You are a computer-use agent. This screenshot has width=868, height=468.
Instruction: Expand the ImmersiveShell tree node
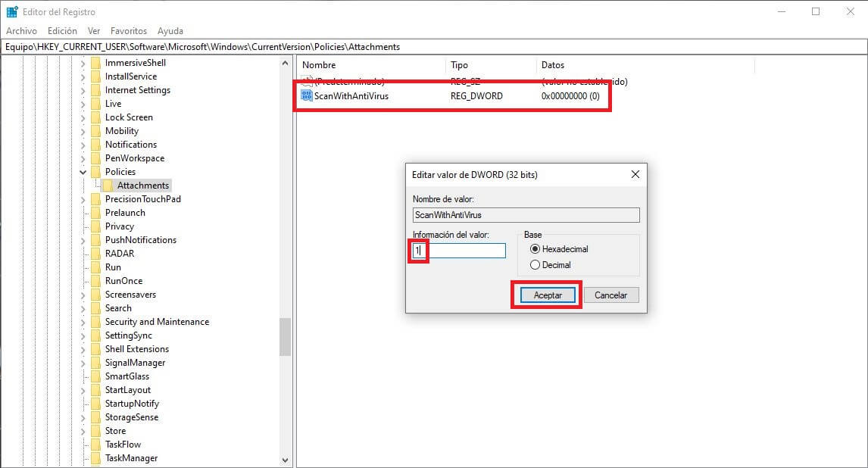point(83,63)
